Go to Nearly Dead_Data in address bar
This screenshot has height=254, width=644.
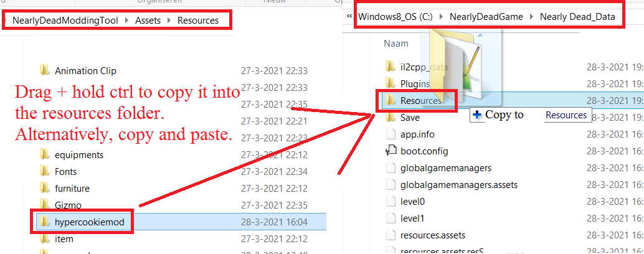click(577, 17)
